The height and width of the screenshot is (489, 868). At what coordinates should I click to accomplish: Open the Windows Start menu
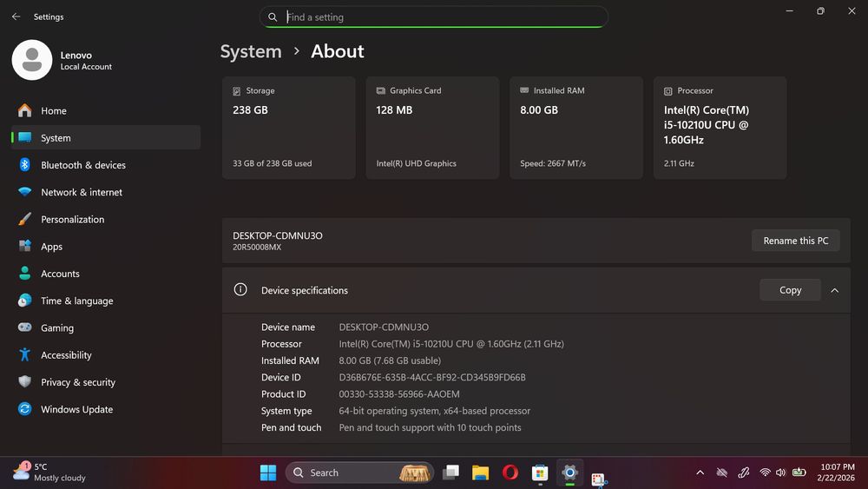coord(268,472)
